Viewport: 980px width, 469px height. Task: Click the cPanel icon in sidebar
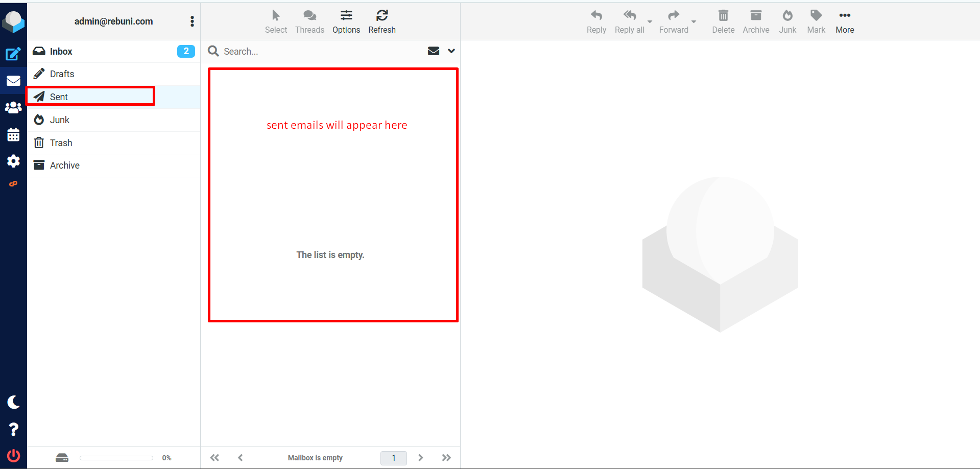pyautogui.click(x=13, y=184)
